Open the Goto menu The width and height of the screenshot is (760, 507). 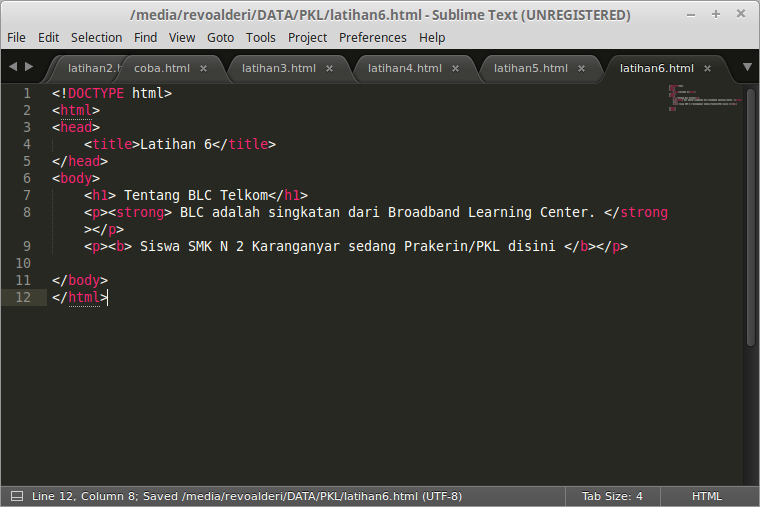[221, 37]
